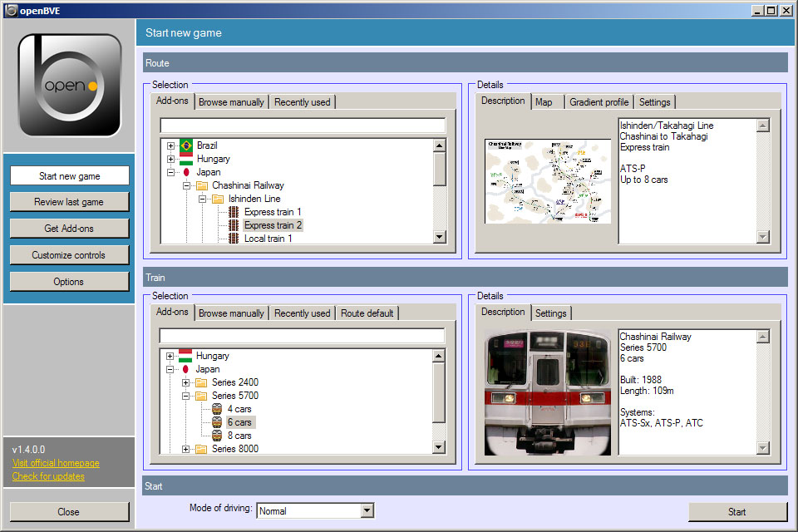Click the track icon beside Express train 2

pyautogui.click(x=234, y=225)
